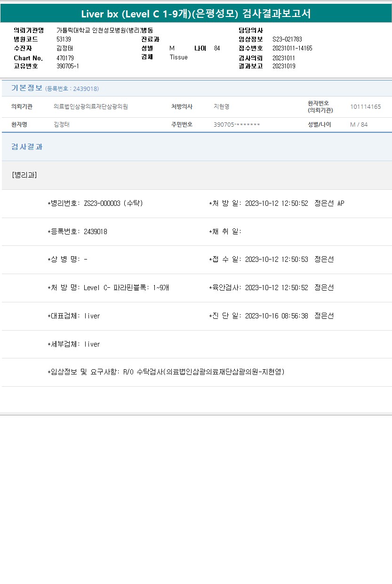The width and height of the screenshot is (392, 584).
Task: Click the Liver bx report title banner
Action: point(196,14)
